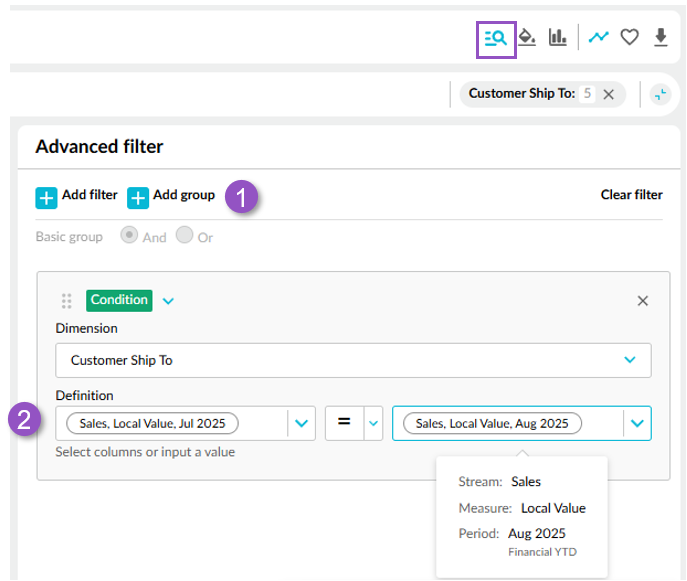Open the Customer Ship To dimension dropdown
687x581 pixels.
pos(353,360)
